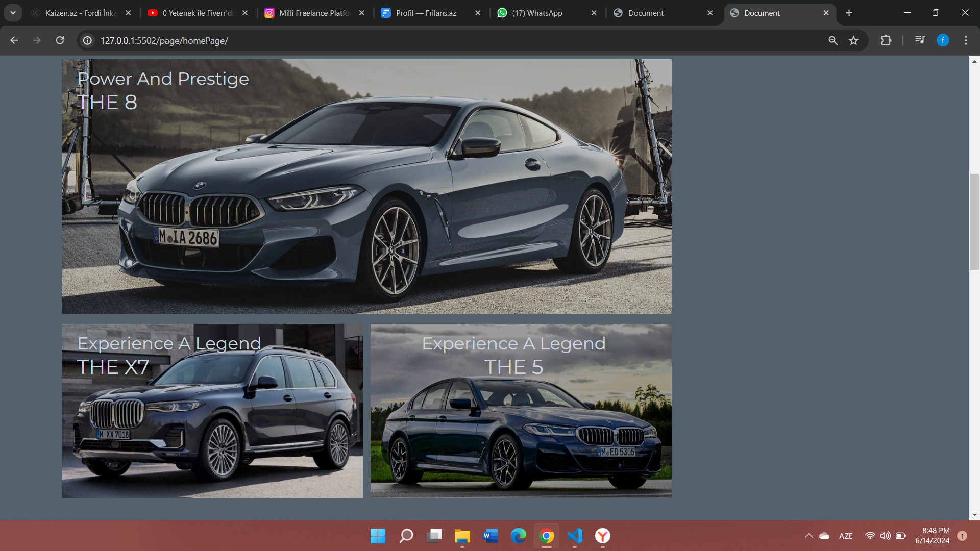
Task: Open a new tab
Action: point(849,13)
